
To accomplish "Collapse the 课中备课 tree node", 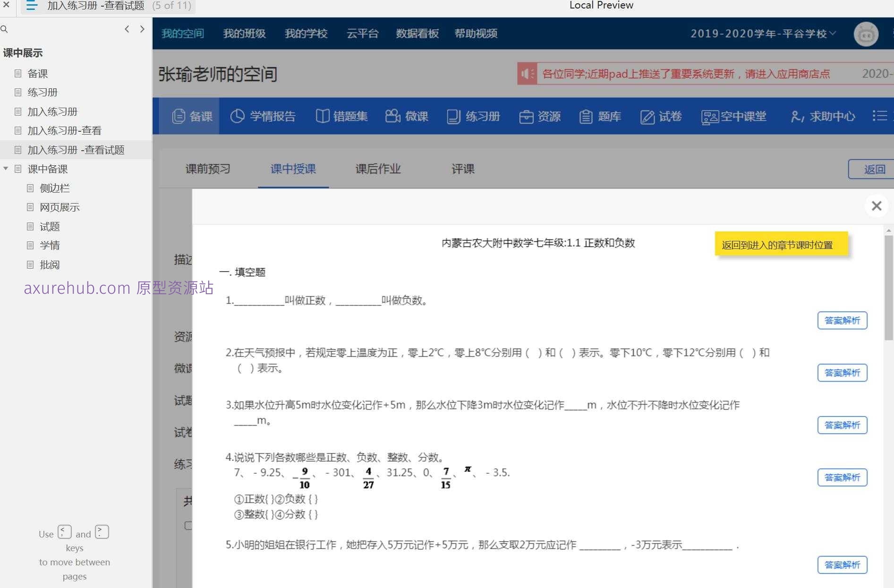I will pos(6,169).
